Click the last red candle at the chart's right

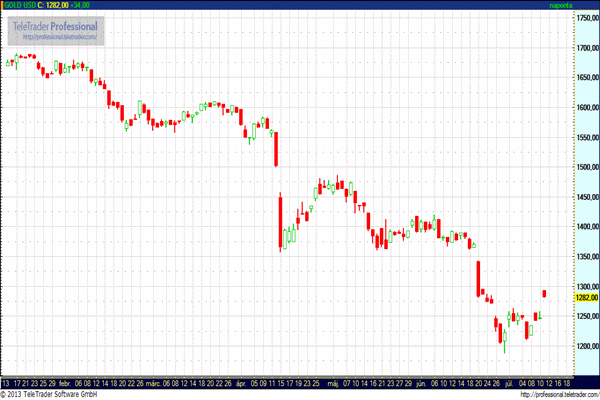pos(544,293)
